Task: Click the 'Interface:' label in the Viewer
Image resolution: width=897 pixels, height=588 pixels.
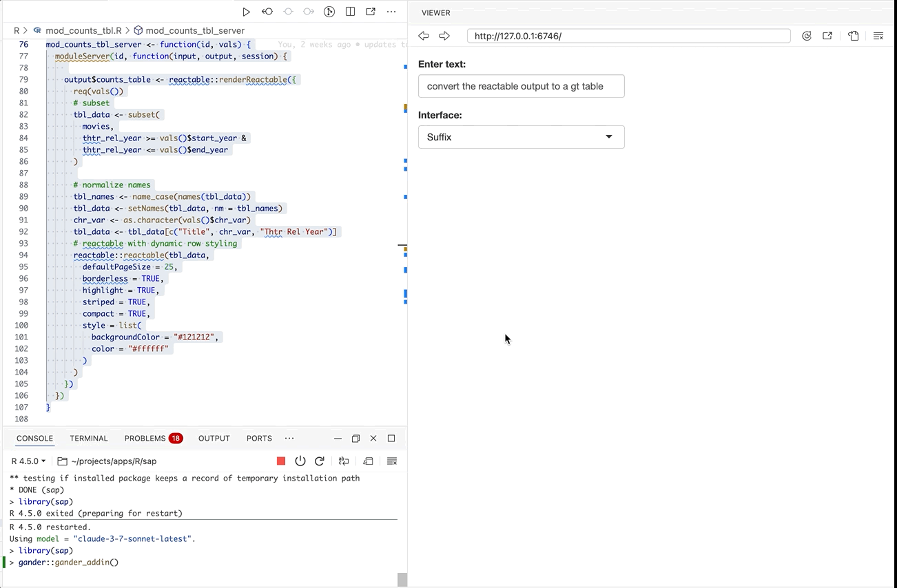Action: pyautogui.click(x=440, y=115)
